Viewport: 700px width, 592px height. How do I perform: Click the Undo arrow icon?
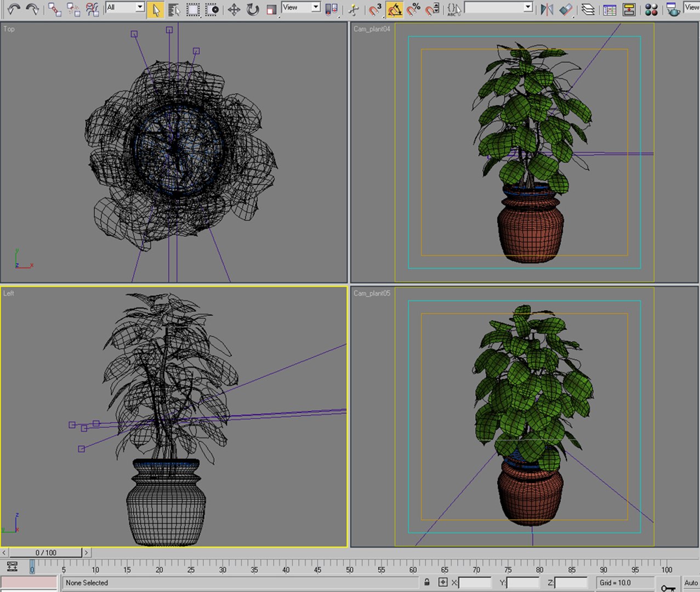[13, 9]
